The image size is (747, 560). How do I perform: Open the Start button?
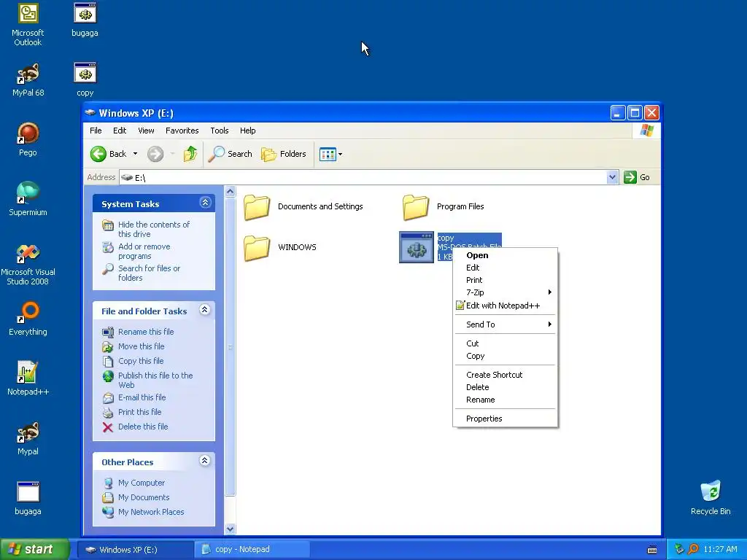pos(34,549)
